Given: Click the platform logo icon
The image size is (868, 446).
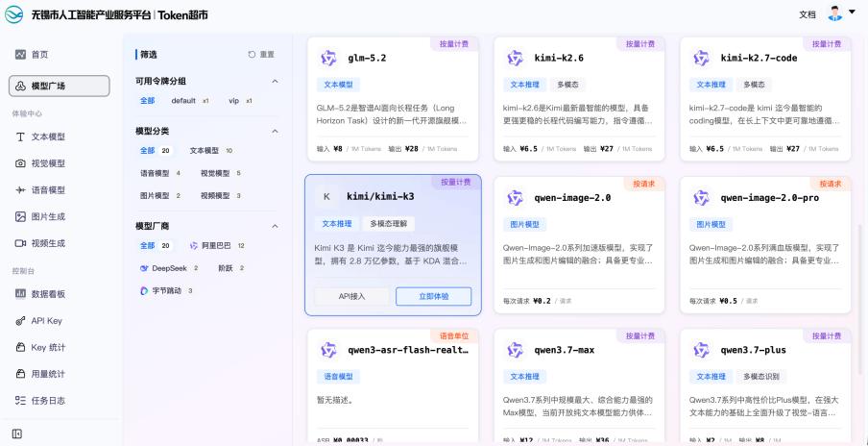Looking at the screenshot, I should (x=13, y=14).
